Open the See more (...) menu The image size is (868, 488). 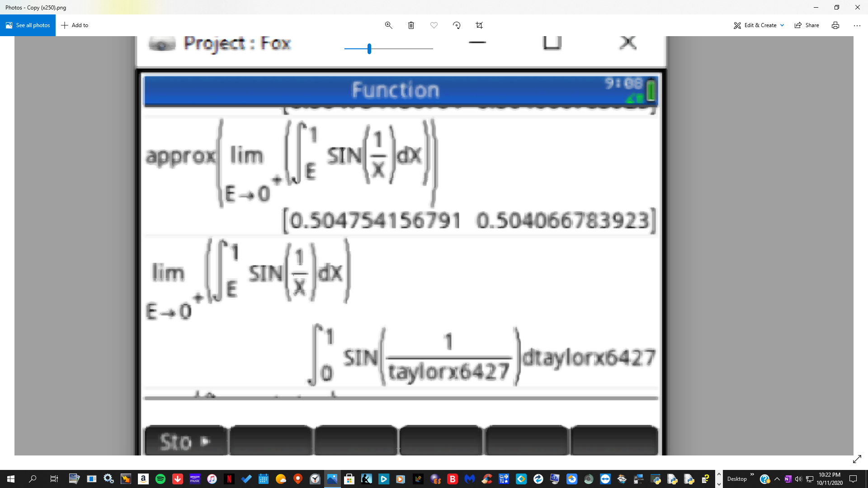[858, 25]
